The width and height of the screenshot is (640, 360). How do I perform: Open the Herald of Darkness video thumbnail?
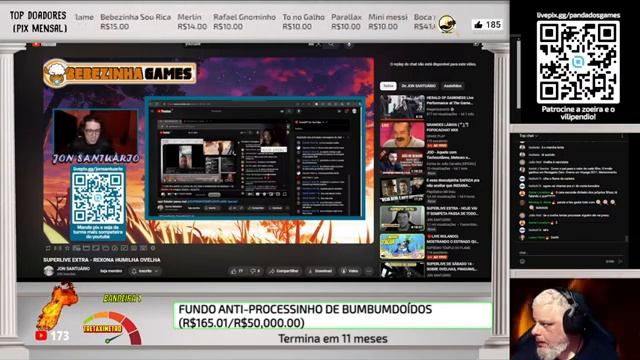pos(402,107)
